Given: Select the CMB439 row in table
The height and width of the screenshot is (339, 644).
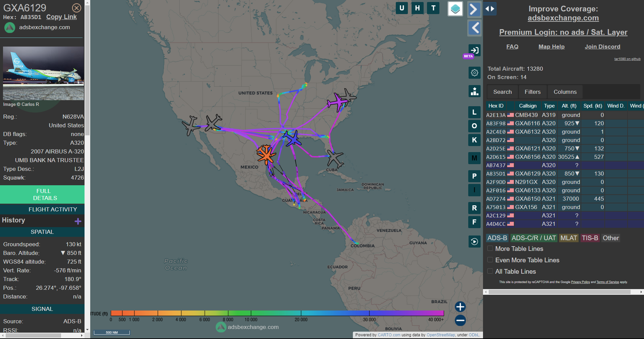Looking at the screenshot, I should click(x=565, y=115).
